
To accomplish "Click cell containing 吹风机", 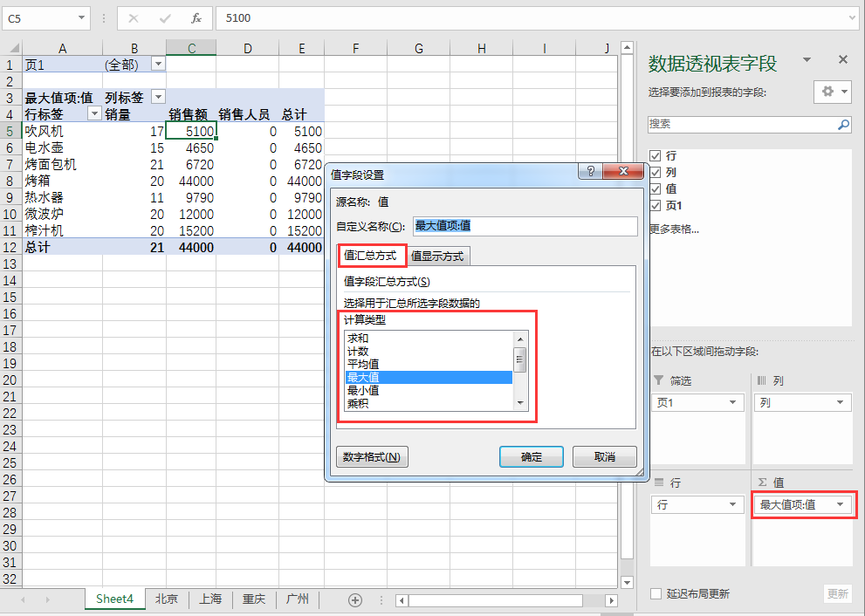I will coord(62,131).
